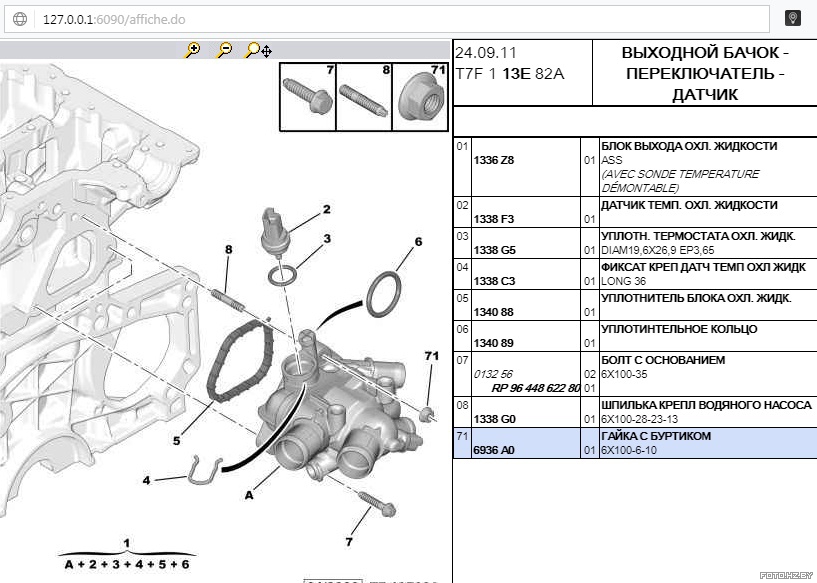Select callout 4 beside the retaining clip
The image size is (817, 583).
146,480
